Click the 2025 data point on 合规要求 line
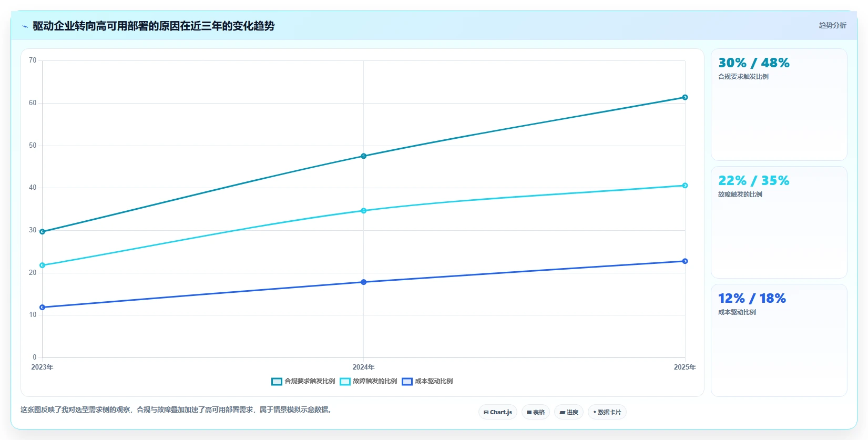The height and width of the screenshot is (440, 868). click(x=685, y=97)
